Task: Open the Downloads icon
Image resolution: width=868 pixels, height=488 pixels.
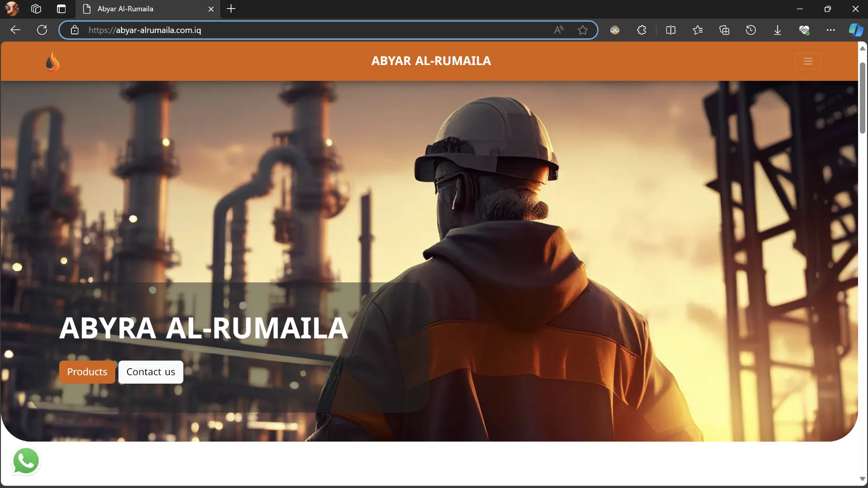Action: tap(778, 30)
